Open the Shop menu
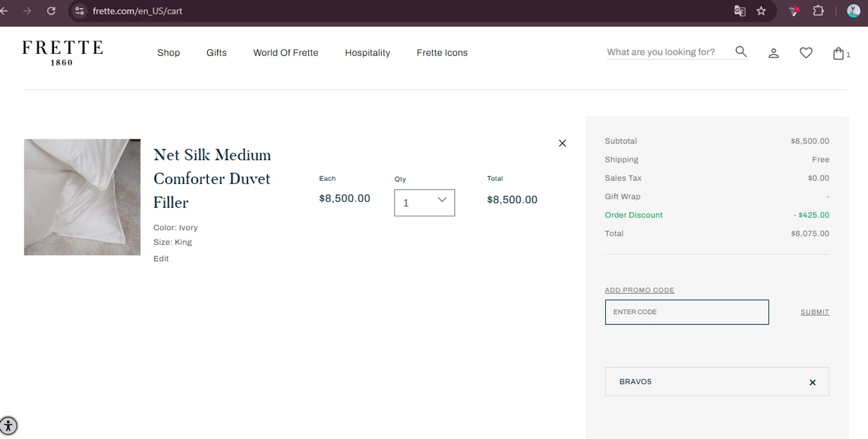The image size is (868, 439). tap(168, 53)
